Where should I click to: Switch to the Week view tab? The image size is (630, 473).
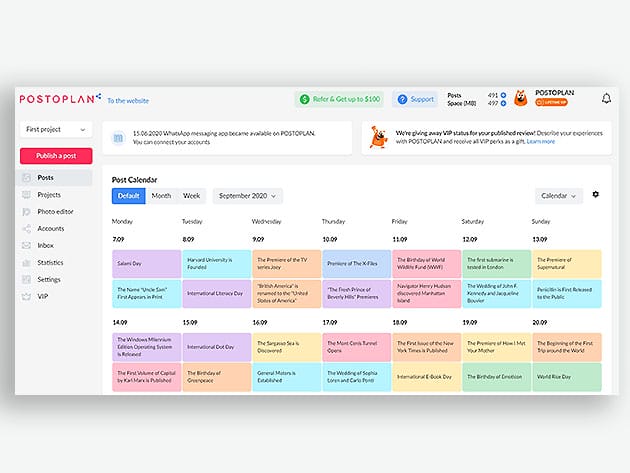point(190,196)
